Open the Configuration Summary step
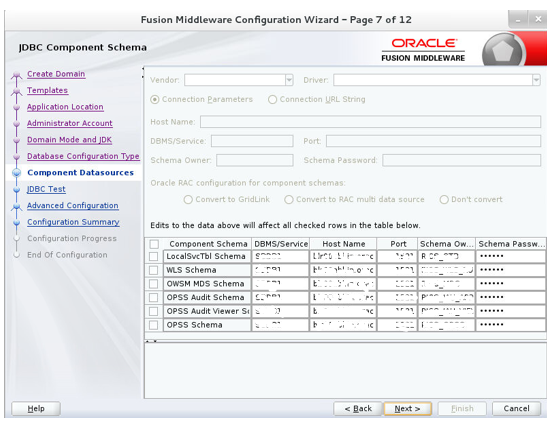Viewport: 547px width, 421px height. point(73,222)
